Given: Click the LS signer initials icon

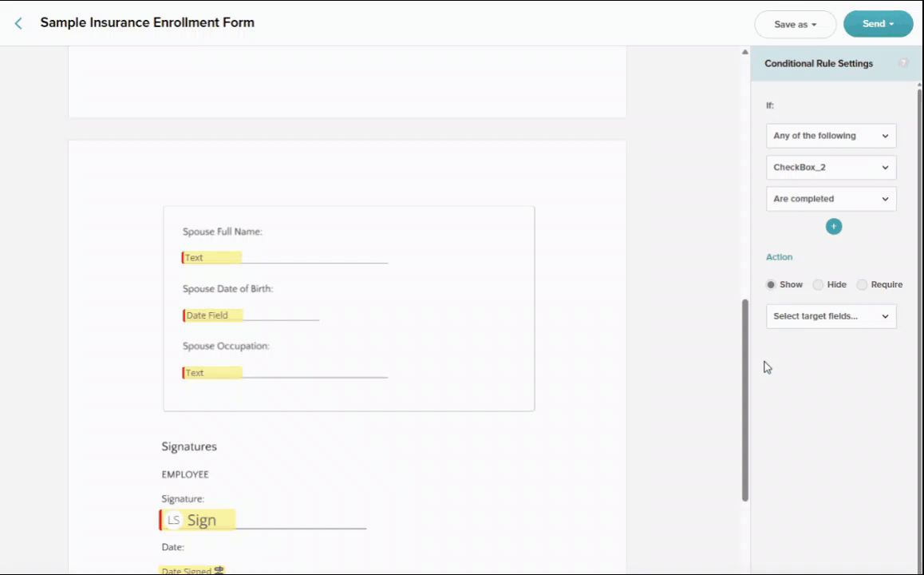Looking at the screenshot, I should tap(173, 520).
